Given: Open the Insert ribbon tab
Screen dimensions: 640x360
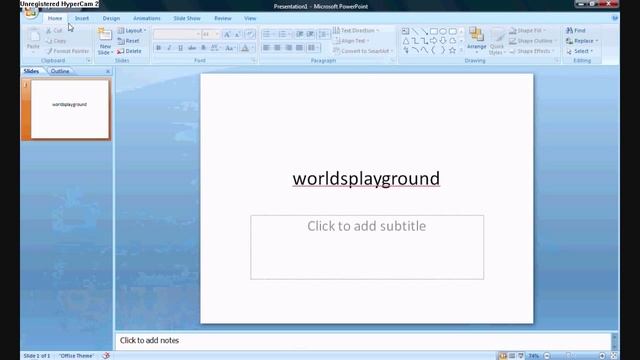Looking at the screenshot, I should (82, 18).
